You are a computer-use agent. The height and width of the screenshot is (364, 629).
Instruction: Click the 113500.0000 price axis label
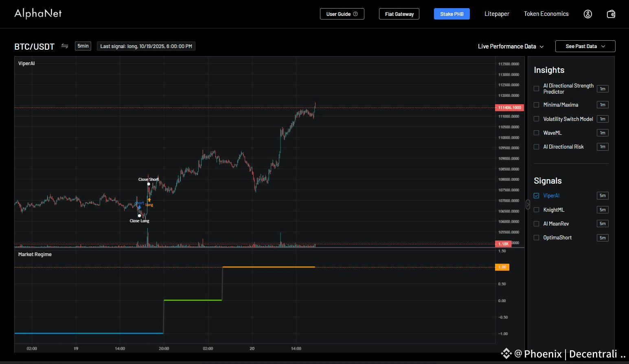[509, 64]
